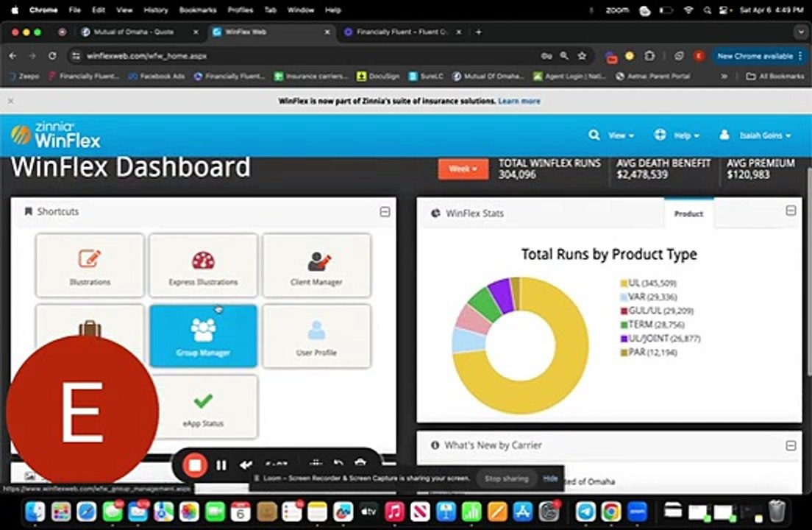Click the Zinnia WinFlex logo
Image resolution: width=812 pixels, height=530 pixels.
click(56, 135)
